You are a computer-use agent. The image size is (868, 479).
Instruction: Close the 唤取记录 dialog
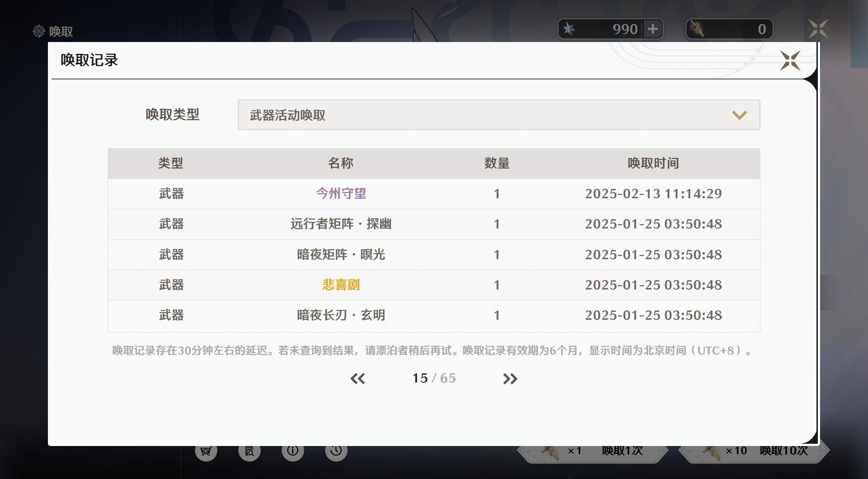789,61
